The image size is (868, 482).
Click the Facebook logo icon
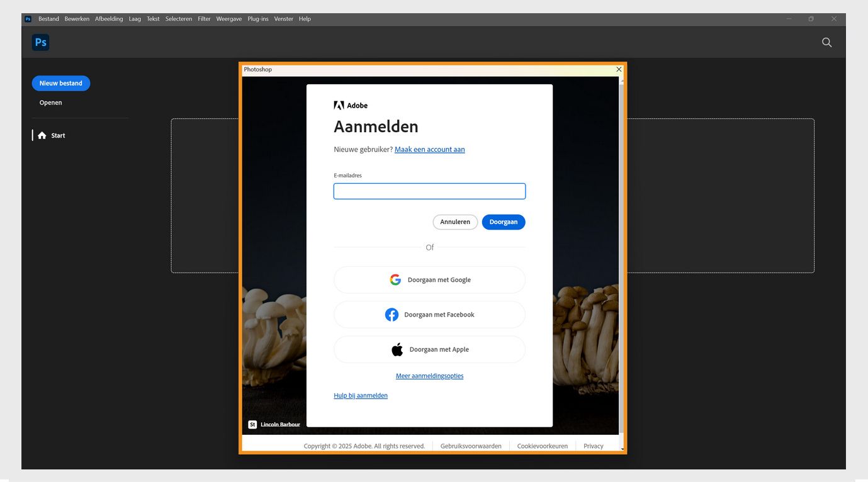[x=392, y=315]
